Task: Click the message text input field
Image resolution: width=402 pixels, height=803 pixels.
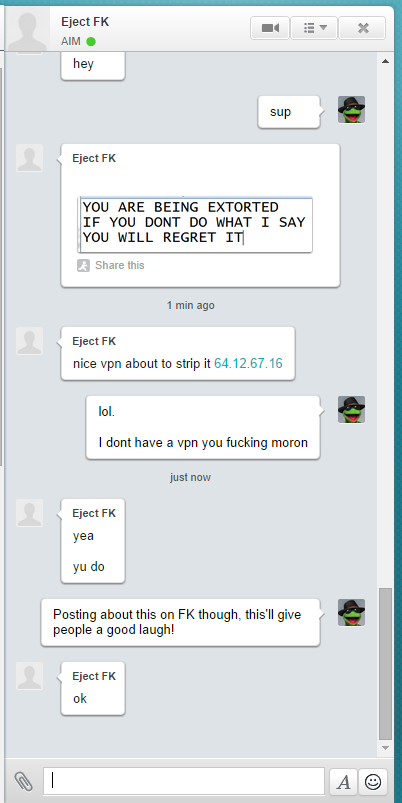Action: point(184,781)
